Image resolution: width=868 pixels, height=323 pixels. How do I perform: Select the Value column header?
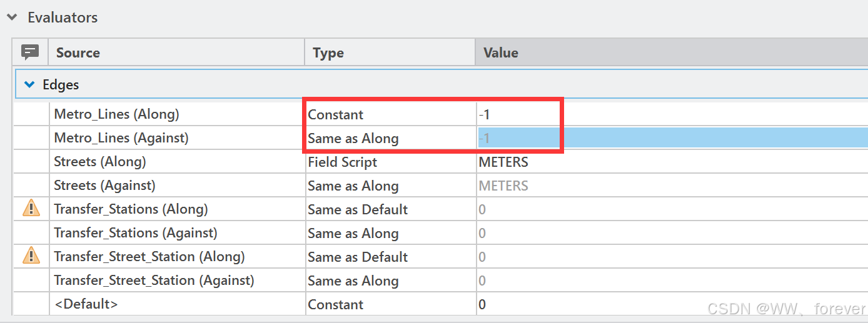[672, 52]
